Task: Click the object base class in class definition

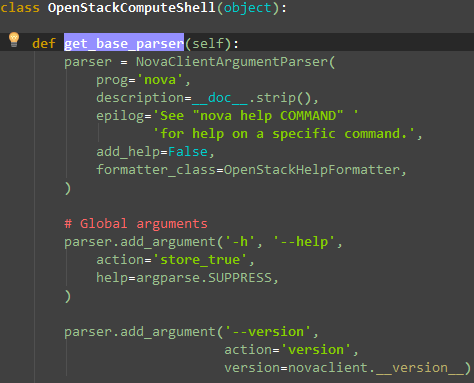Action: pyautogui.click(x=248, y=8)
